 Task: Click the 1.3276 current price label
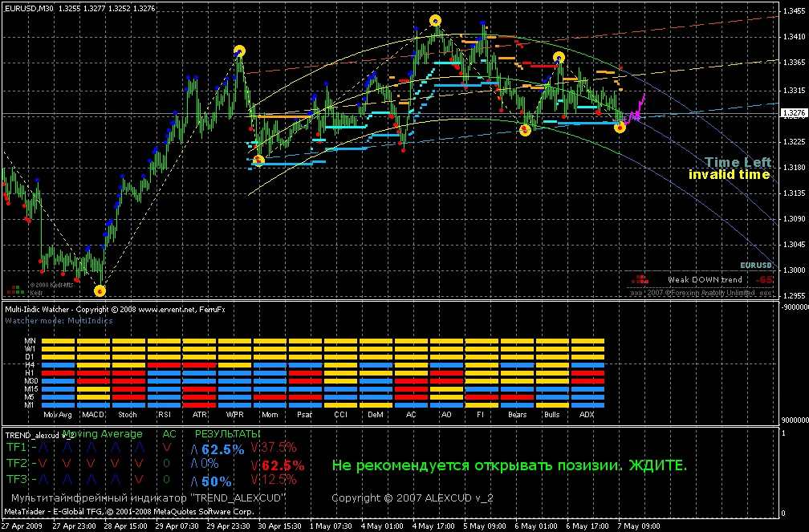tap(792, 115)
